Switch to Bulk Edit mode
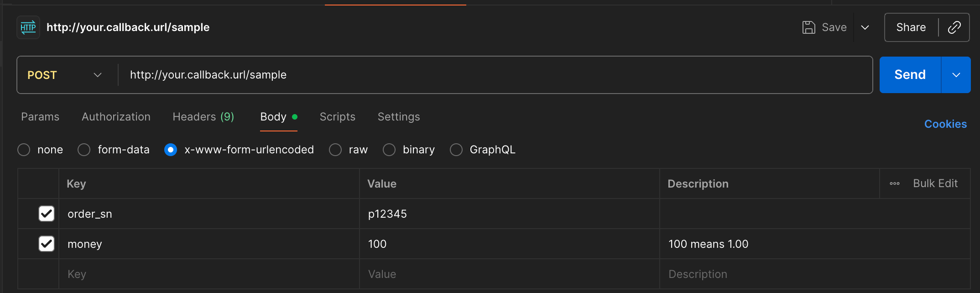Image resolution: width=980 pixels, height=293 pixels. tap(935, 183)
